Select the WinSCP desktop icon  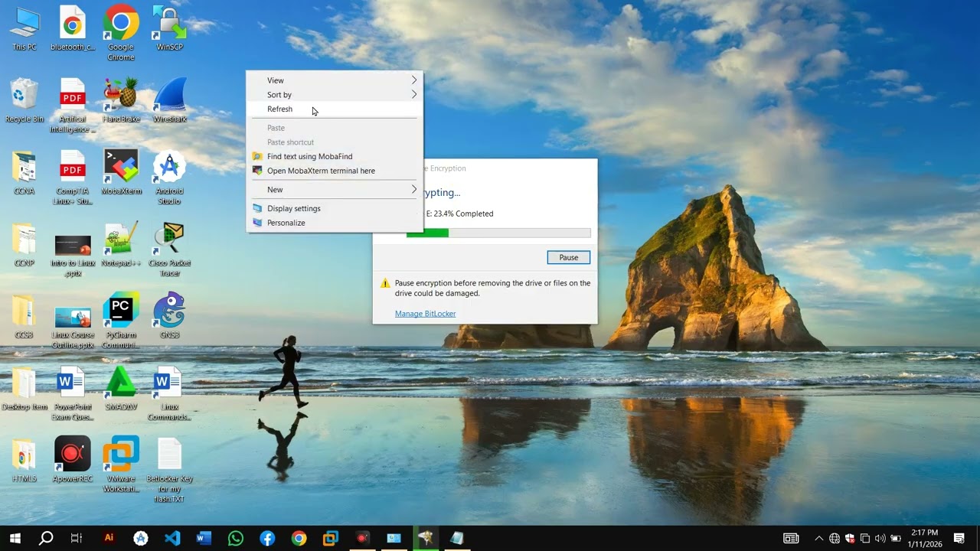click(169, 29)
